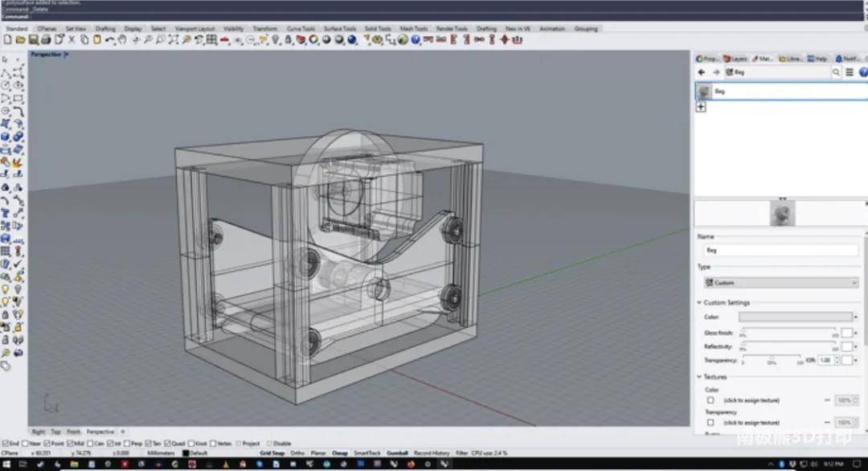
Task: Click the Print icon in the toolbar
Action: (46, 40)
